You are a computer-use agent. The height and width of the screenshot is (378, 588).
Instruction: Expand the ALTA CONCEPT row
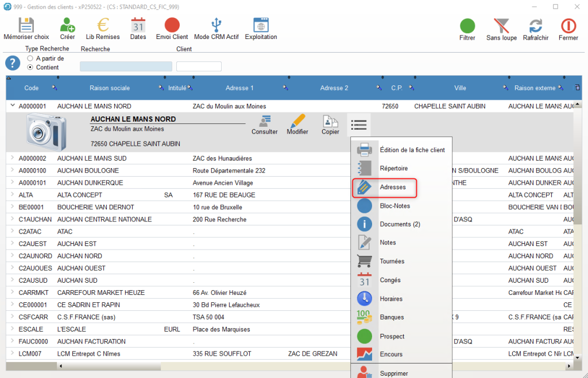13,195
